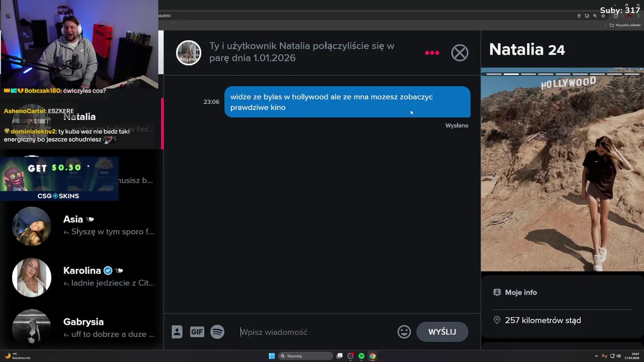Screen dimensions: 644x362
Task: Open Google Chrome from the taskbar
Action: [372, 356]
